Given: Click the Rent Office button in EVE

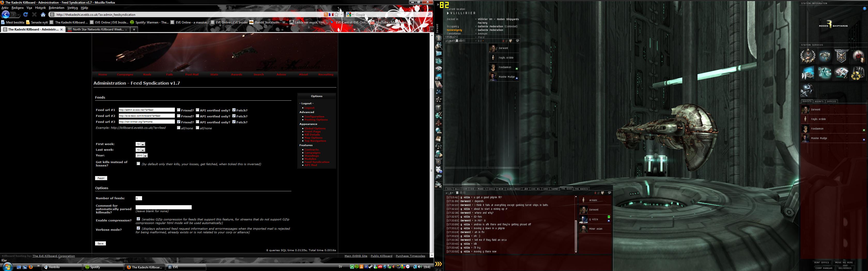Looking at the screenshot, I should 822,262.
